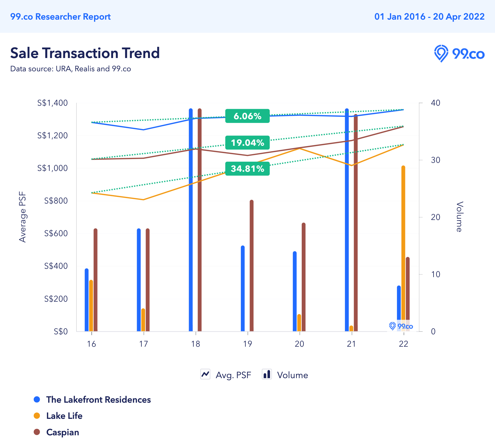Click the 19.04% growth badge
495x448 pixels.
tap(247, 143)
